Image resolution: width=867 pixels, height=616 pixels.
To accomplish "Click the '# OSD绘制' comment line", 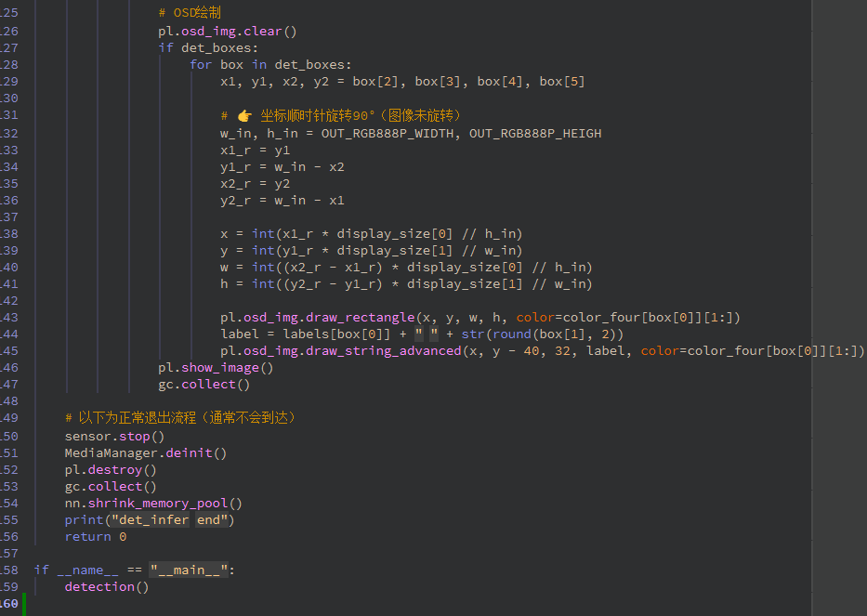I will (x=190, y=14).
